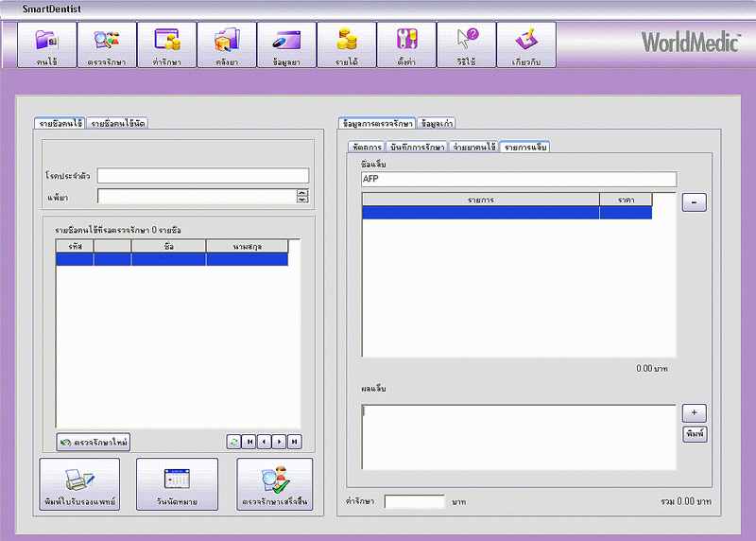756x541 pixels.
Task: Select the highlighted row in lab table
Action: tap(507, 213)
